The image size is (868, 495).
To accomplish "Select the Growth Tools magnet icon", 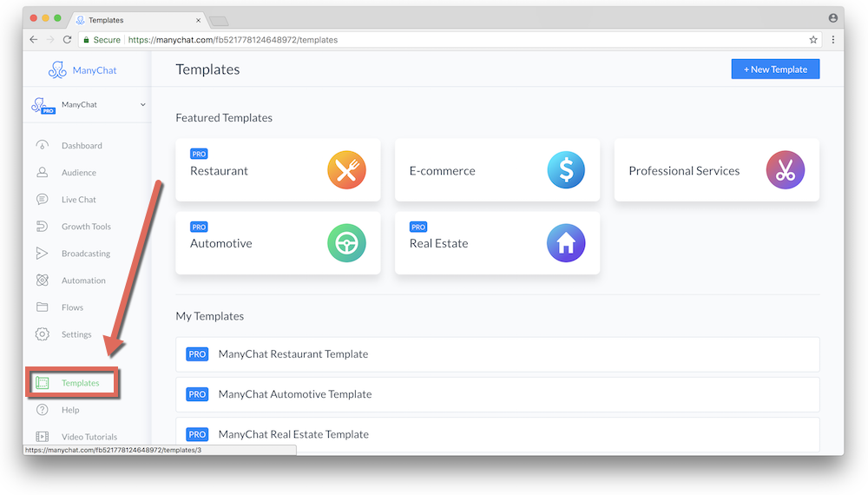I will tap(42, 227).
